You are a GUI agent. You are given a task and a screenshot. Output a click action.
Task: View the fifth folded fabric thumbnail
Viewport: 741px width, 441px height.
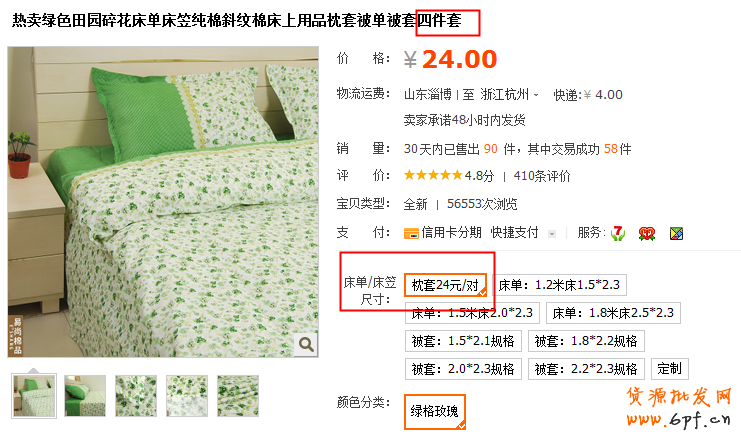[238, 396]
